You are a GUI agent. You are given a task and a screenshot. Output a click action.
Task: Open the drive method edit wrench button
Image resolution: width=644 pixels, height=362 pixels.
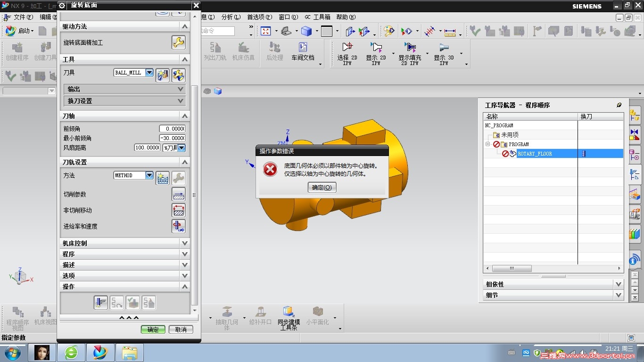[178, 42]
